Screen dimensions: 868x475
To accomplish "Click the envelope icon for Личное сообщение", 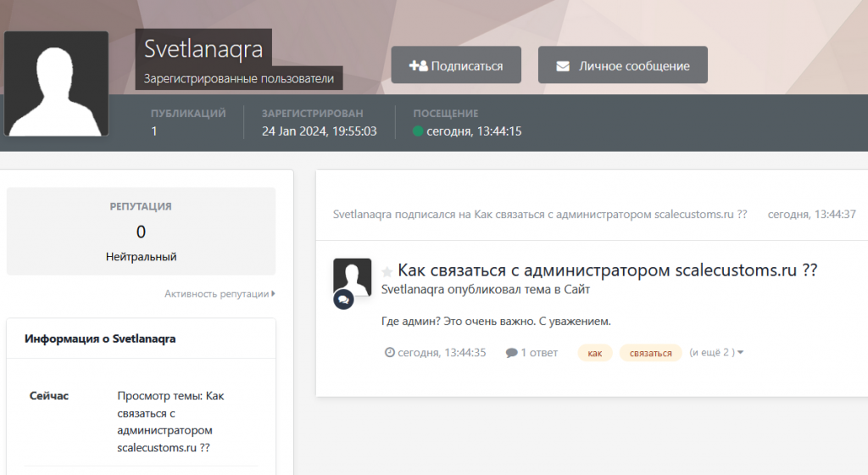I will pos(563,65).
